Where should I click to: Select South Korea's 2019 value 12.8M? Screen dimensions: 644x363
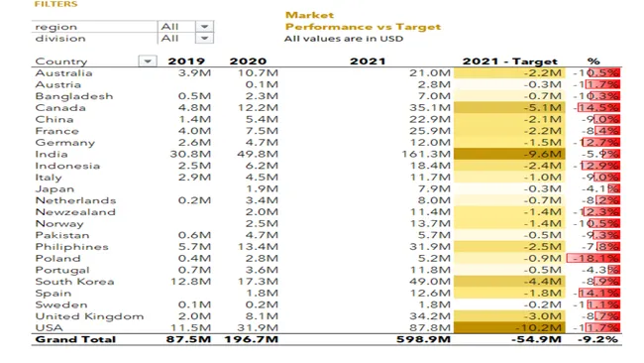click(x=191, y=282)
